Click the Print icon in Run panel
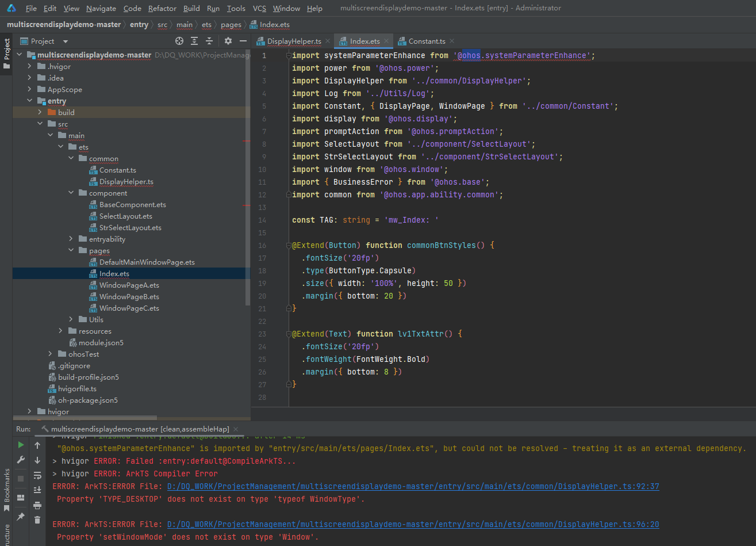The width and height of the screenshot is (756, 546). tap(37, 505)
